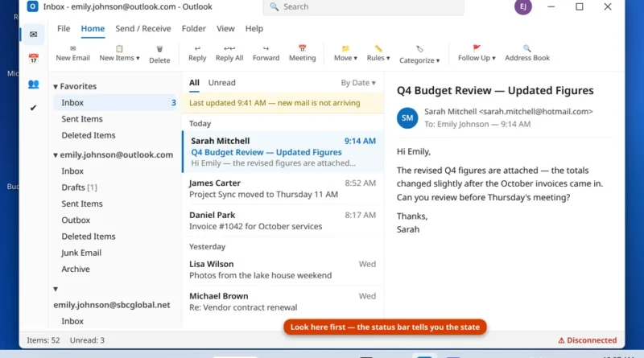Open the File menu
The image size is (644, 358).
[x=64, y=29]
